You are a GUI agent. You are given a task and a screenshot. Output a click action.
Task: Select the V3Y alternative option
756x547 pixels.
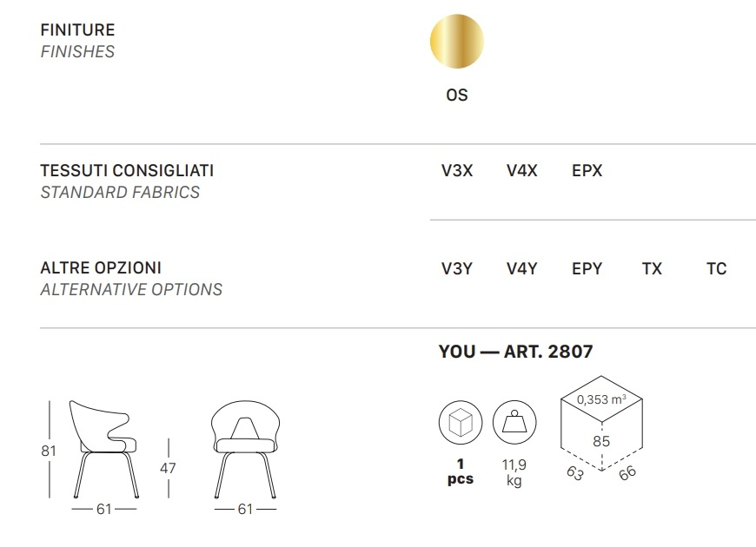pyautogui.click(x=457, y=268)
